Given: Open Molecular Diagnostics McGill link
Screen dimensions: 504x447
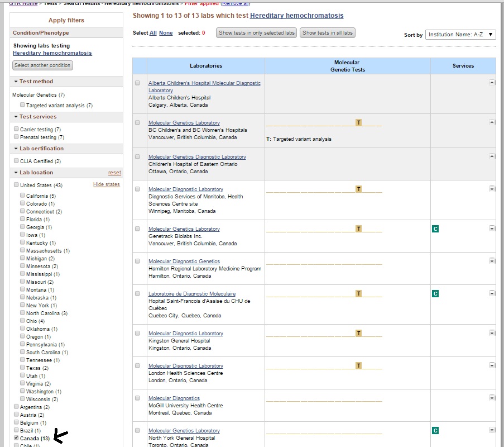Looking at the screenshot, I should [174, 398].
